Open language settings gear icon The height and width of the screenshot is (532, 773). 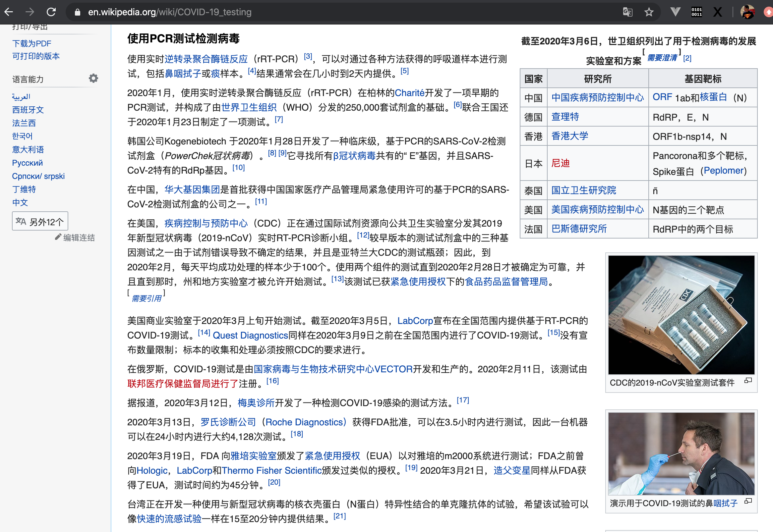(93, 78)
